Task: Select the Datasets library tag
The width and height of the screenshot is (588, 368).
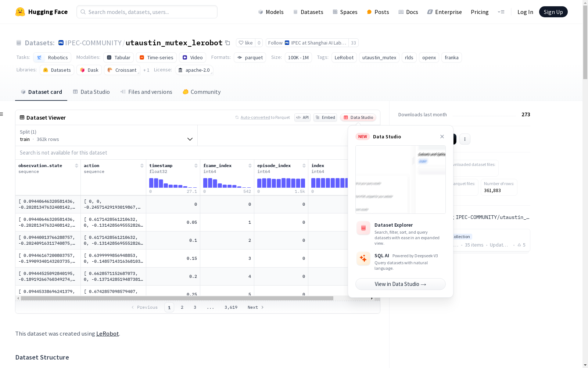Action: (57, 70)
